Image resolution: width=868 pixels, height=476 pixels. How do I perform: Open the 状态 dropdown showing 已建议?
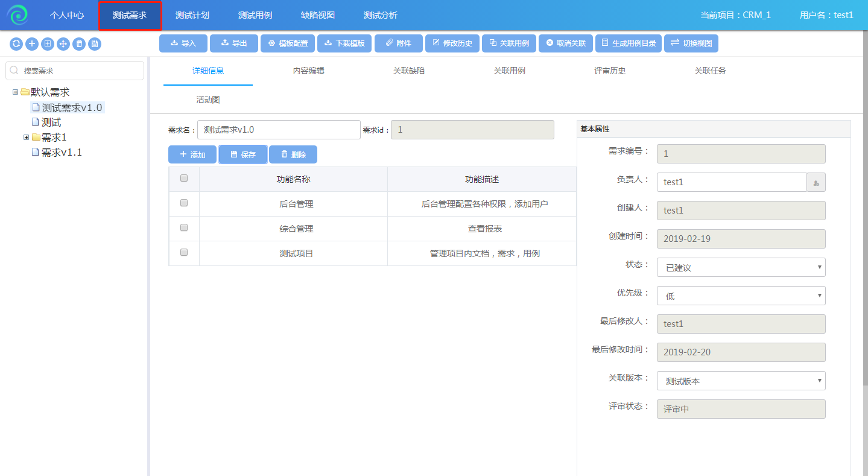pos(741,267)
